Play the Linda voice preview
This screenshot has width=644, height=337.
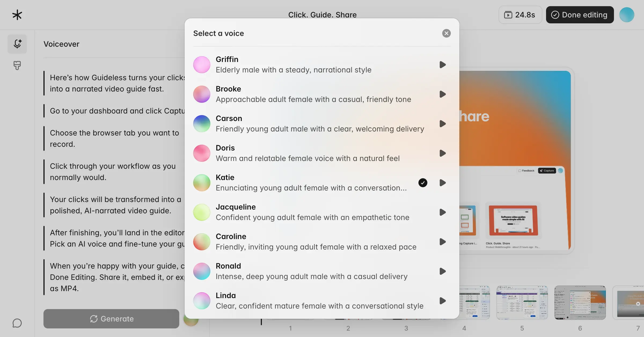tap(442, 301)
